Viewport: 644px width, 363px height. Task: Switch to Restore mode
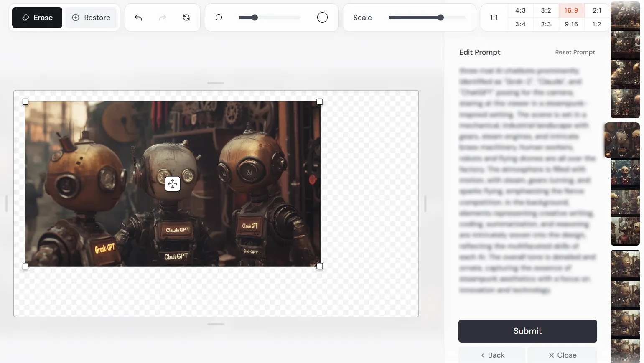(x=91, y=18)
